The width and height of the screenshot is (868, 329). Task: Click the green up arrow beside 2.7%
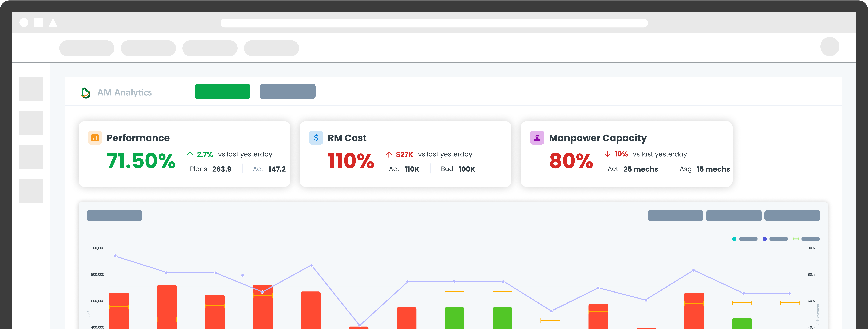click(x=190, y=155)
